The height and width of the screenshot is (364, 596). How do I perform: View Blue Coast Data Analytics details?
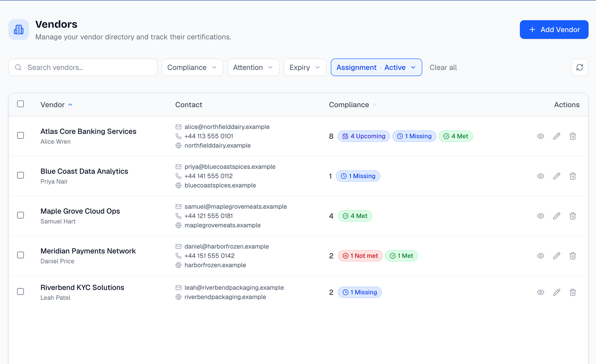(x=540, y=176)
